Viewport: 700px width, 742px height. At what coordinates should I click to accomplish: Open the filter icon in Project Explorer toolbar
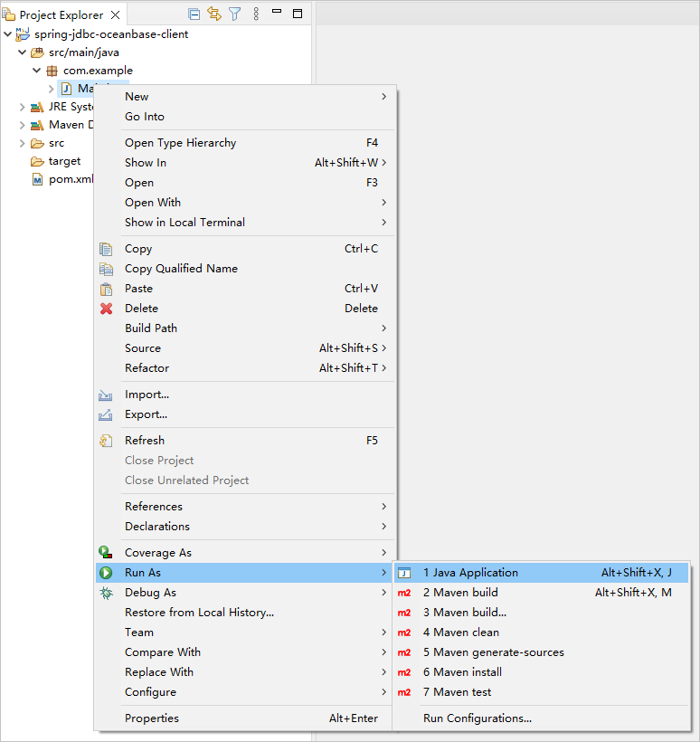(235, 14)
